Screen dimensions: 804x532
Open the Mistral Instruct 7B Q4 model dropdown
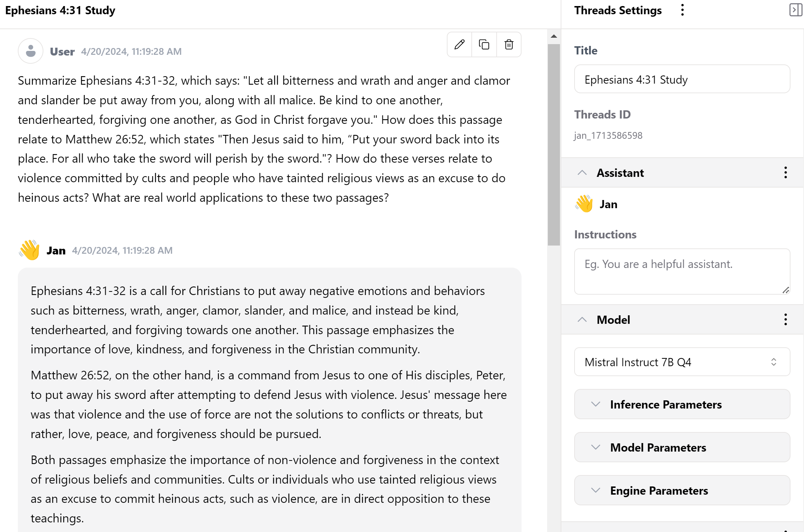point(682,362)
